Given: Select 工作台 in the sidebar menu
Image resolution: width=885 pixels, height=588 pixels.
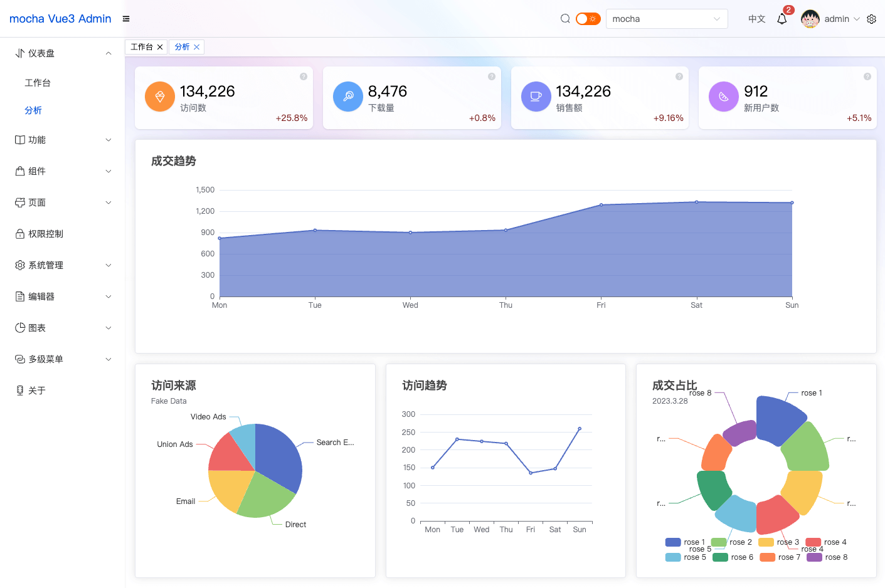Looking at the screenshot, I should click(38, 83).
